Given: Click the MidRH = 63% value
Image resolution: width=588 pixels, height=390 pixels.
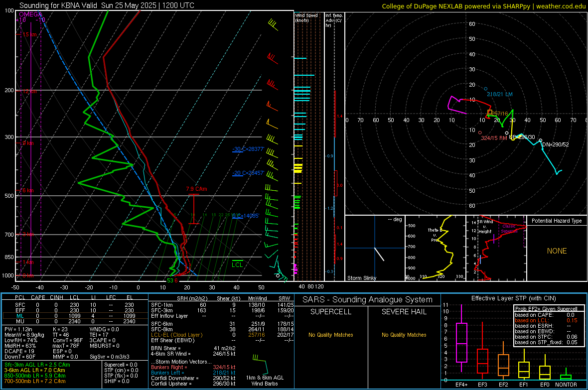Looking at the screenshot, I should [x=20, y=346].
